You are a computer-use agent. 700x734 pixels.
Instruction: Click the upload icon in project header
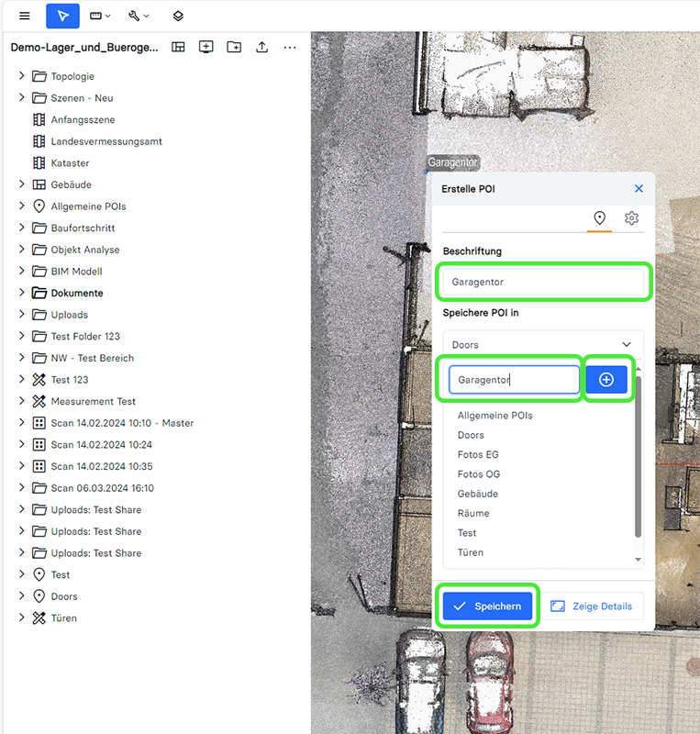click(262, 47)
